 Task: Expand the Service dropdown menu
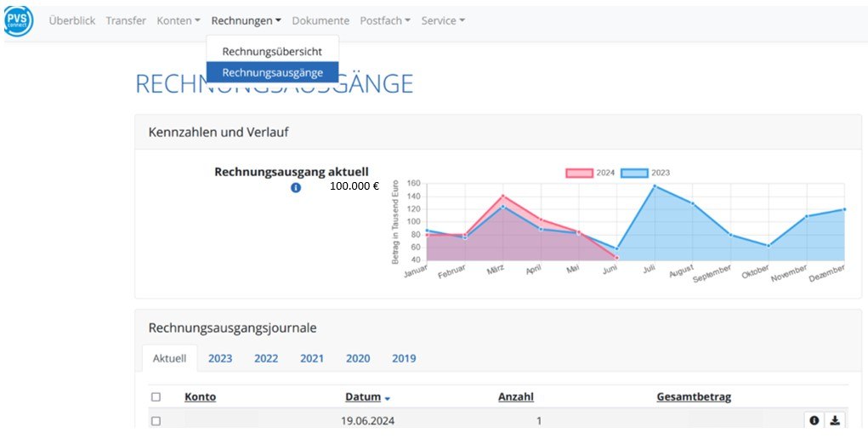tap(443, 20)
